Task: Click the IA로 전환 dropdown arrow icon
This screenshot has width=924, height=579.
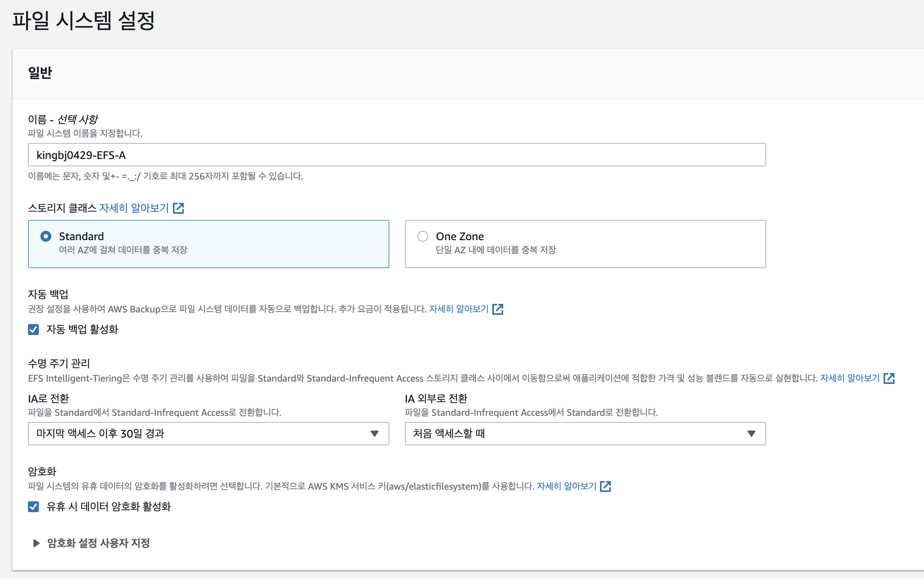Action: click(x=375, y=434)
